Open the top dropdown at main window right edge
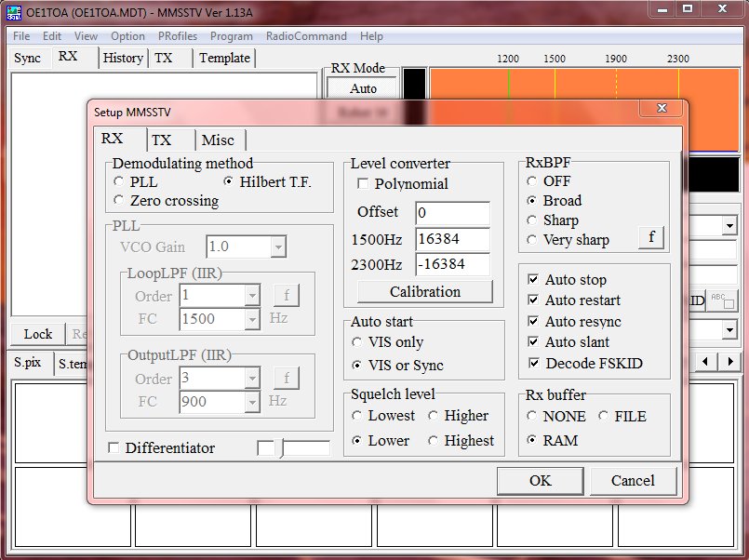The height and width of the screenshot is (560, 749). click(x=729, y=226)
